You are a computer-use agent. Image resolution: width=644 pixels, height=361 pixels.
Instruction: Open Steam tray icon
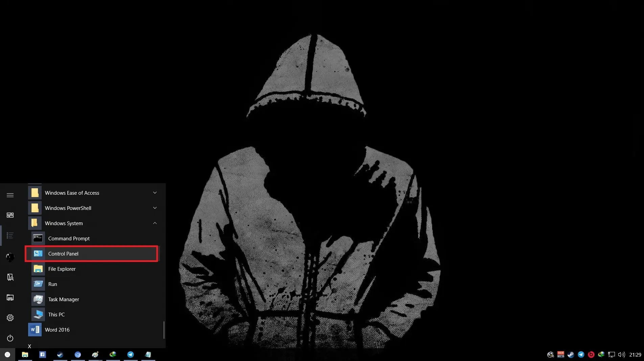(x=571, y=355)
